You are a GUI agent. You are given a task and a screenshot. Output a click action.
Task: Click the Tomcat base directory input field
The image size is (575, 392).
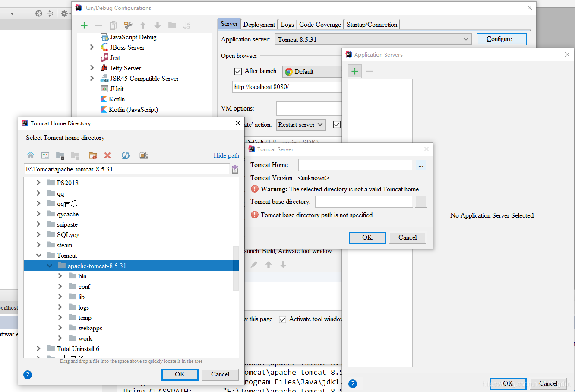364,202
